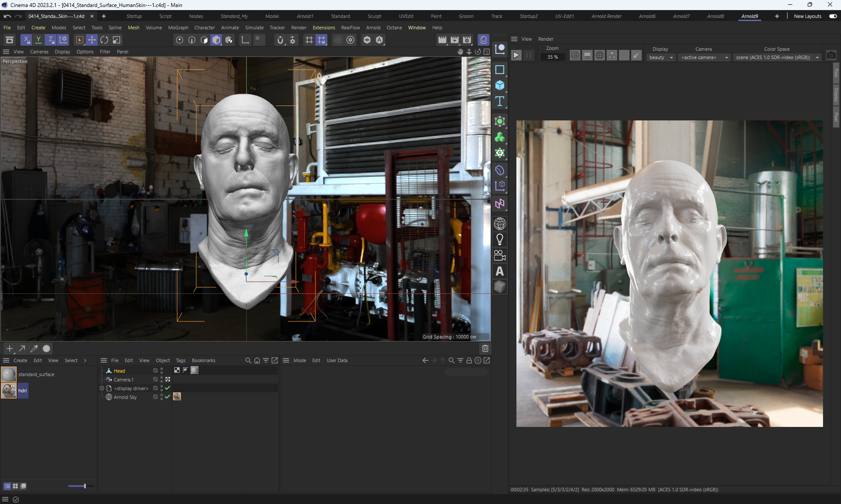Adjust the material thumbnail size slider
The width and height of the screenshot is (841, 504).
[85, 486]
